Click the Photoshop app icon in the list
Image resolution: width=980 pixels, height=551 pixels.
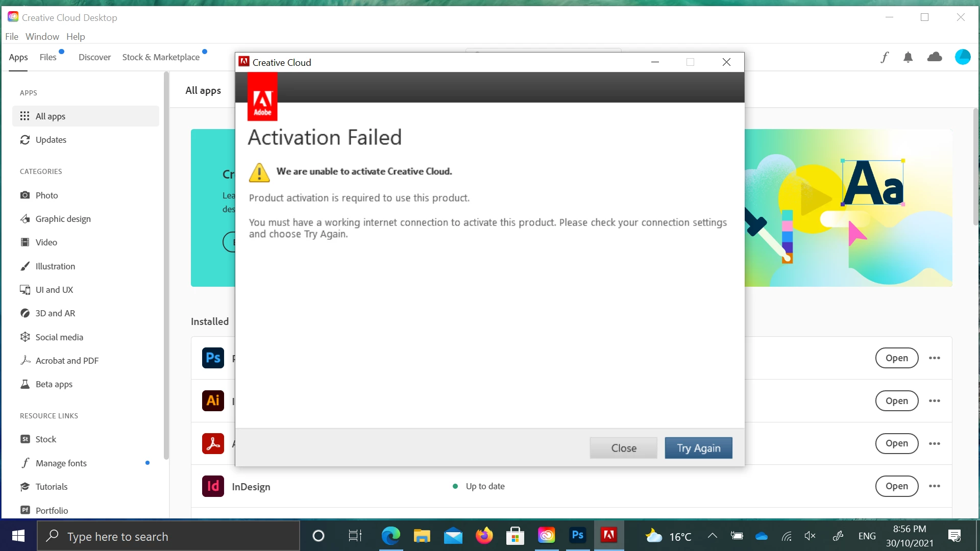213,358
